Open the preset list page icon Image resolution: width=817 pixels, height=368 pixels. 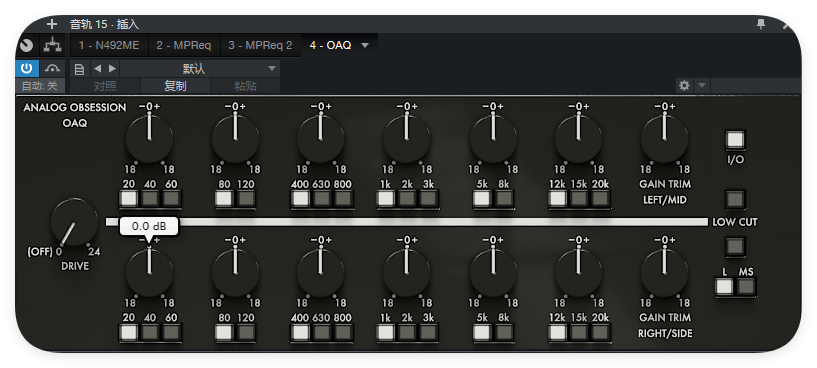(x=79, y=69)
